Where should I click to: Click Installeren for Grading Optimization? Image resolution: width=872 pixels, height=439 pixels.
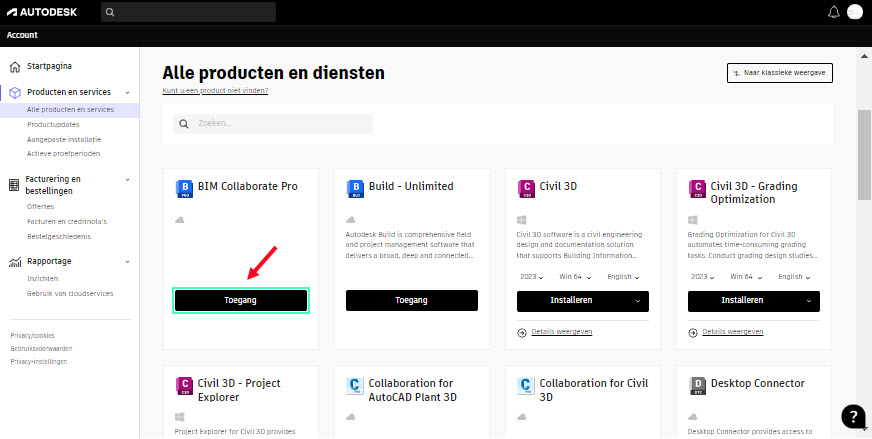[x=742, y=300]
